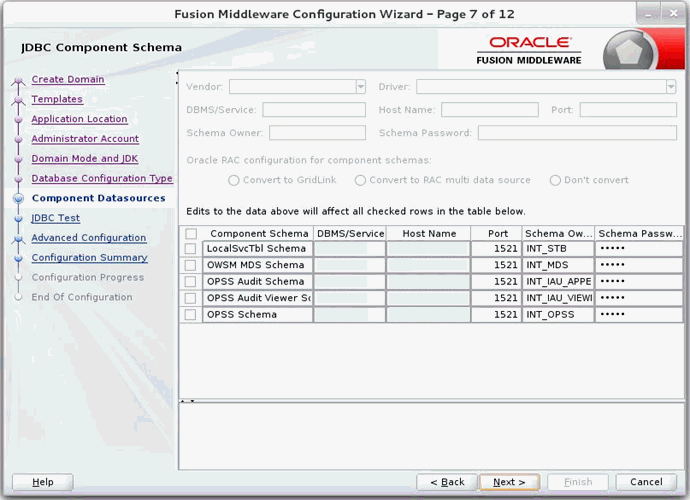Jump to Configuration Summary step
The width and height of the screenshot is (690, 500).
coord(89,258)
